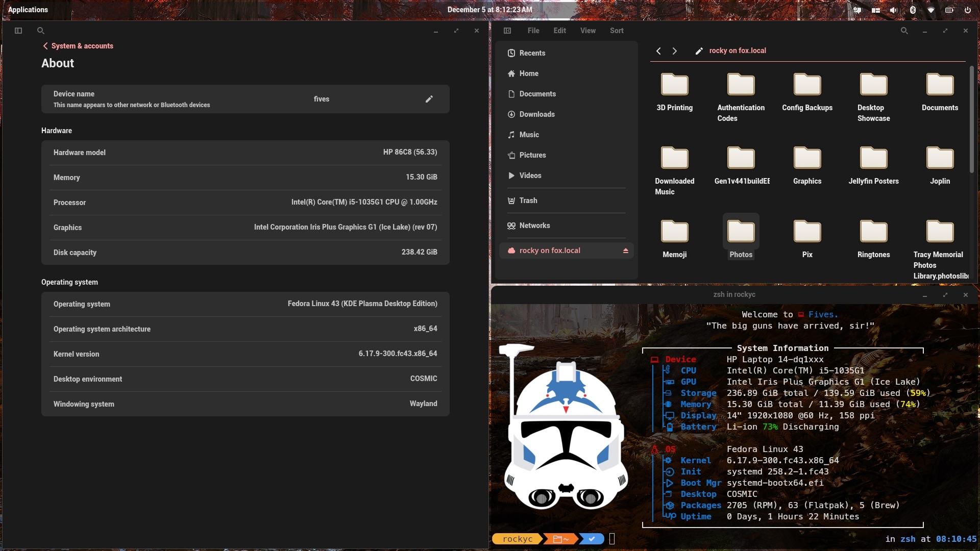The image size is (980, 551).
Task: Open search in the Settings window
Action: 41,31
